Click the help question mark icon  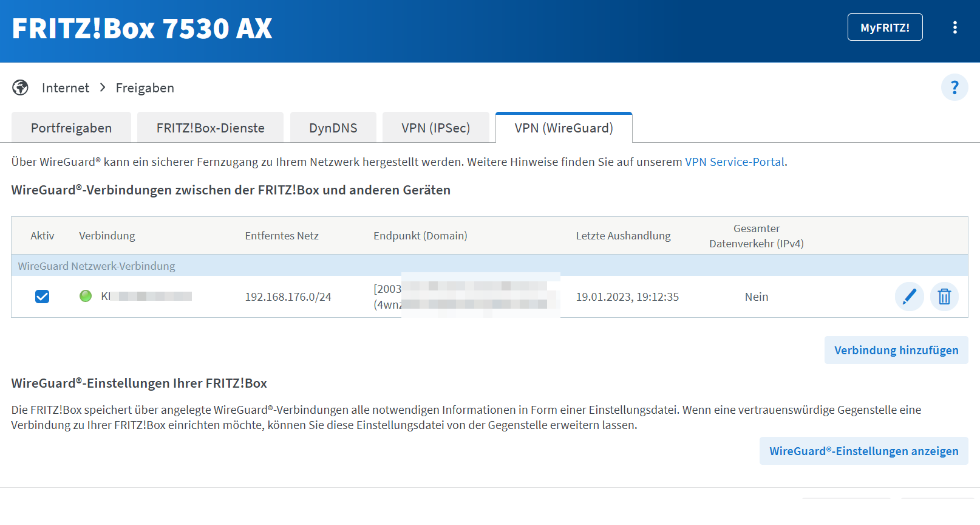point(954,87)
